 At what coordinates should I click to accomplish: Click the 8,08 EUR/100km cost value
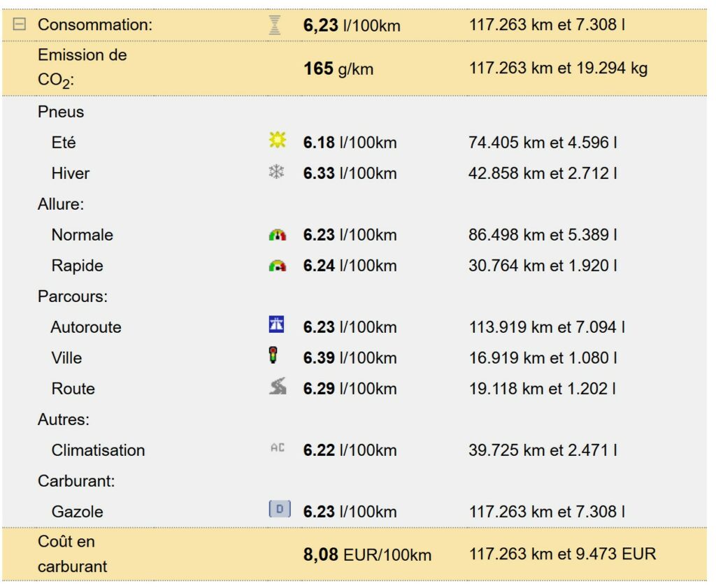367,556
